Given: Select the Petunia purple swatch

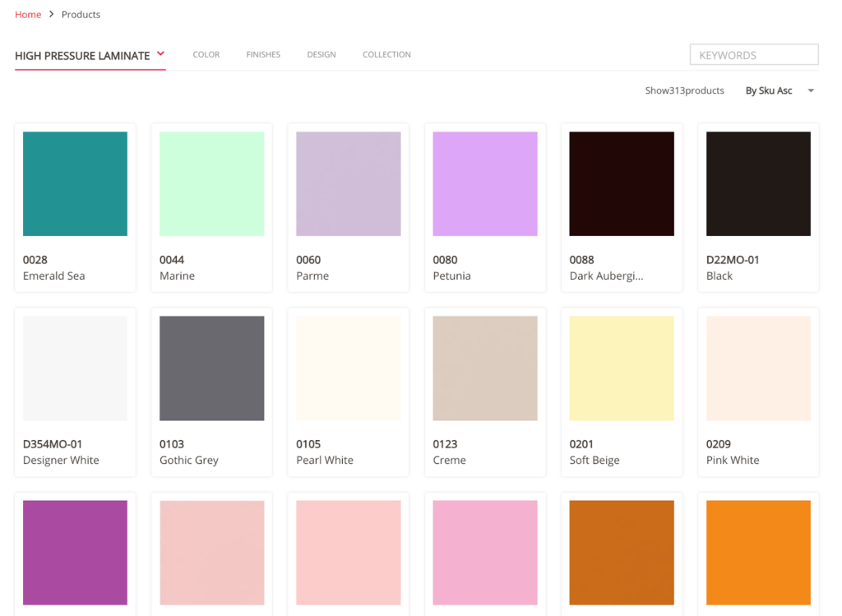Looking at the screenshot, I should [485, 183].
